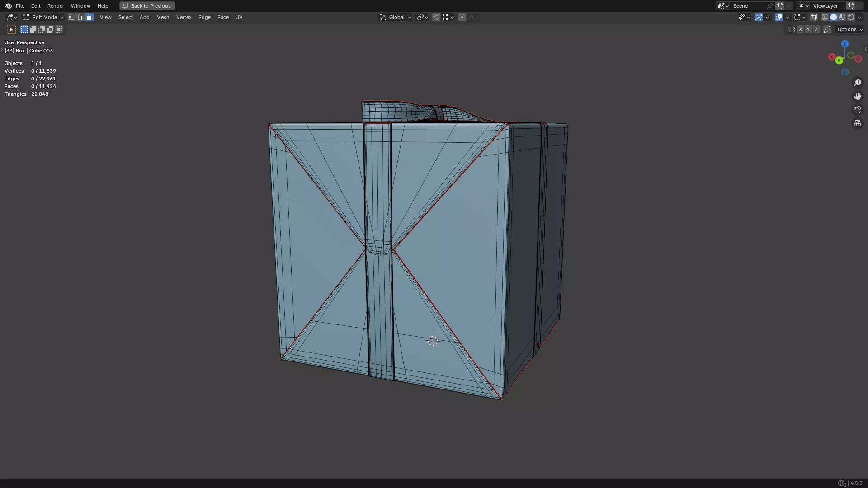Select material preview shading mode
This screenshot has width=868, height=488.
tap(842, 17)
